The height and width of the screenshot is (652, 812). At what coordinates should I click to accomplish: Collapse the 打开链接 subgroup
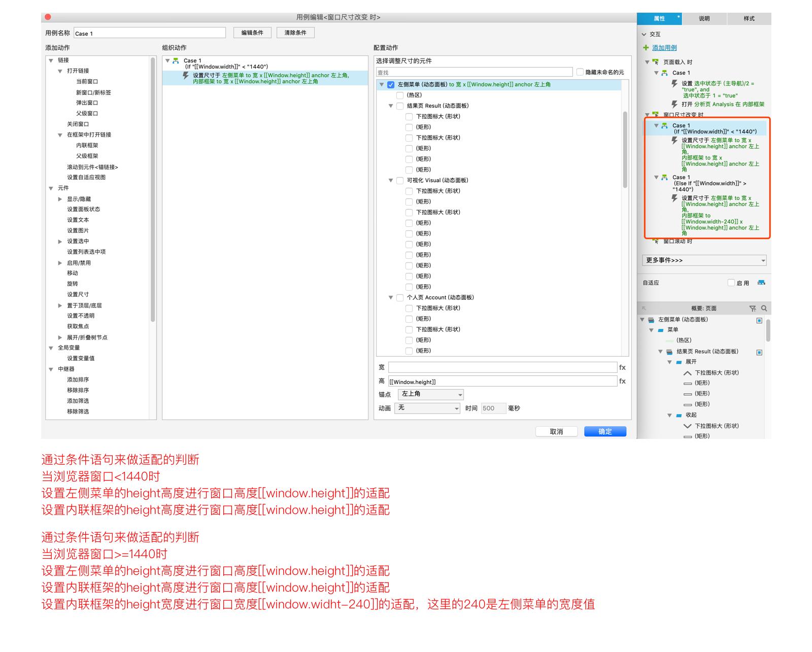60,71
